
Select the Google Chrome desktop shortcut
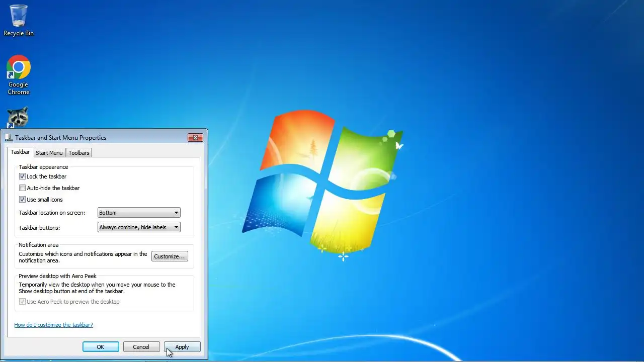(x=19, y=75)
